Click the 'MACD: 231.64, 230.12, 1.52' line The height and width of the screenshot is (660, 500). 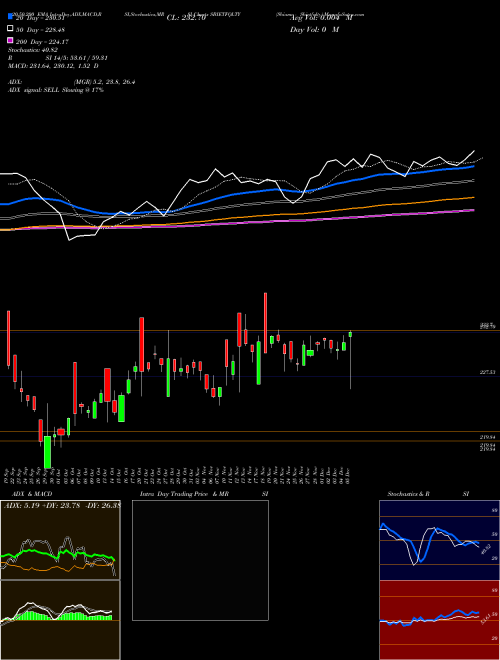pos(53,66)
